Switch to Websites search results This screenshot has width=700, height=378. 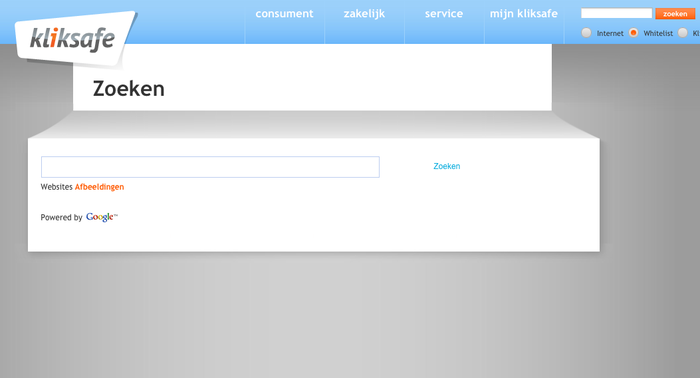point(56,187)
